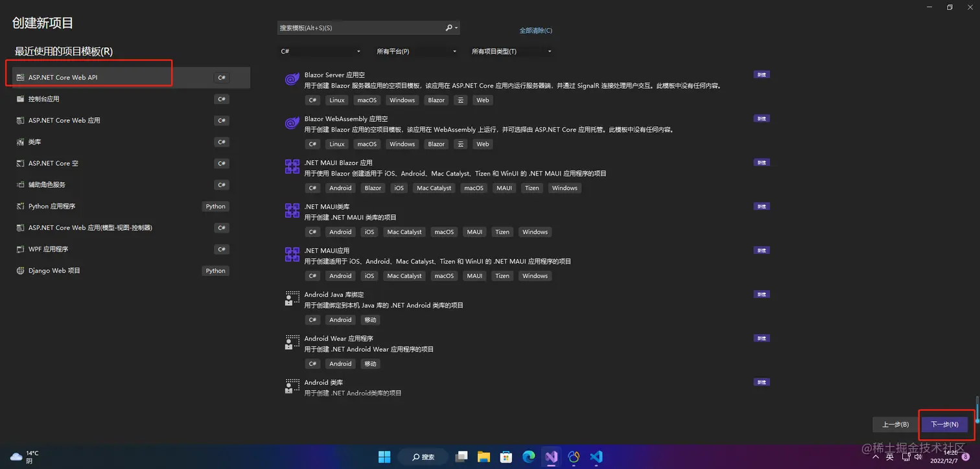Screen dimensions: 980x469
Task: Launch Microsoft Edge from the taskbar
Action: (528, 457)
